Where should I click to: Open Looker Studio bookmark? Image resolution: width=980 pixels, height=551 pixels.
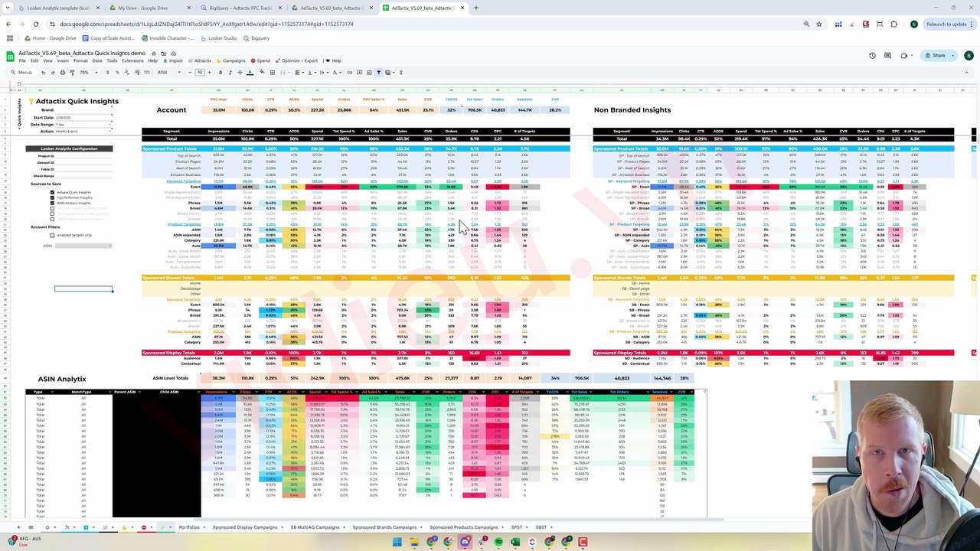click(x=219, y=38)
